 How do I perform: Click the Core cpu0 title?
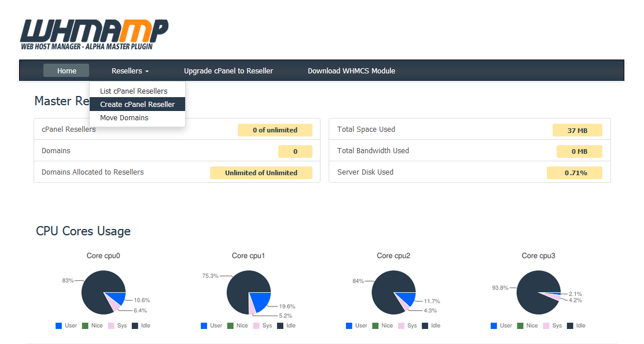103,256
